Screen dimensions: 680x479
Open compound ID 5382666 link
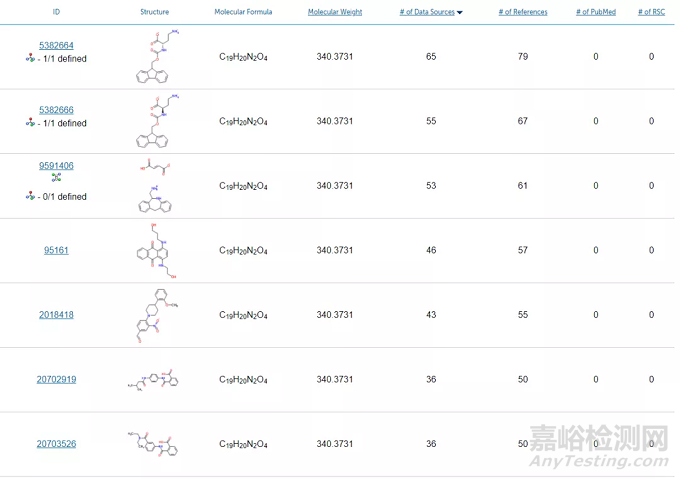[x=56, y=110]
